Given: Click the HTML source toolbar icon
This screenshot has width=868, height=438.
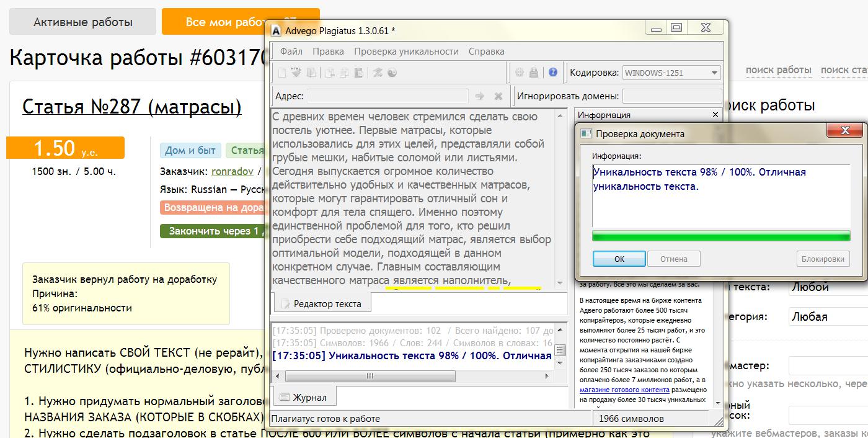Looking at the screenshot, I should click(x=296, y=73).
